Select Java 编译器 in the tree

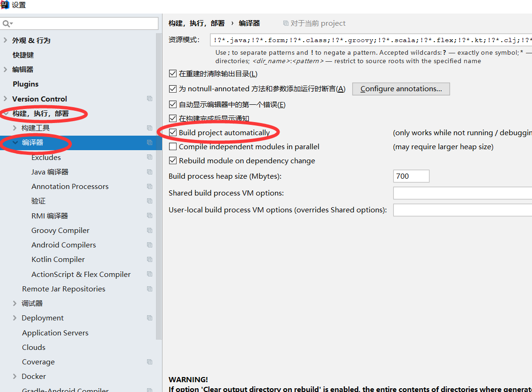[x=50, y=172]
